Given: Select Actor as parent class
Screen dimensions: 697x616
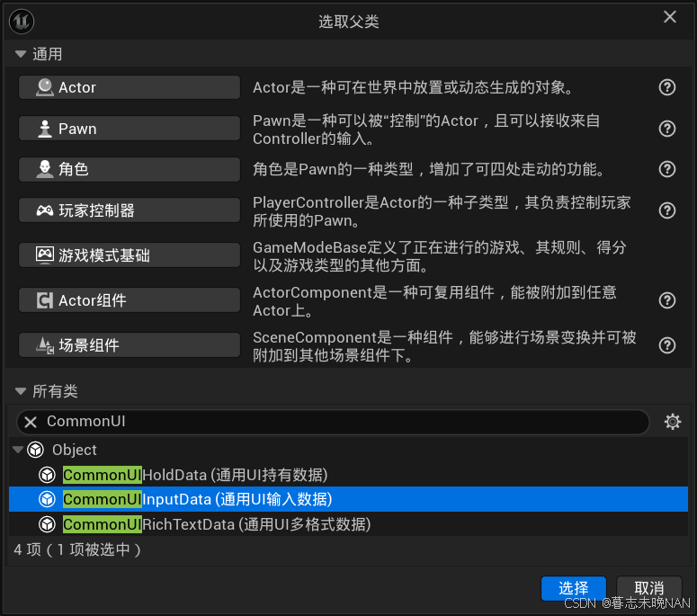Looking at the screenshot, I should [130, 87].
